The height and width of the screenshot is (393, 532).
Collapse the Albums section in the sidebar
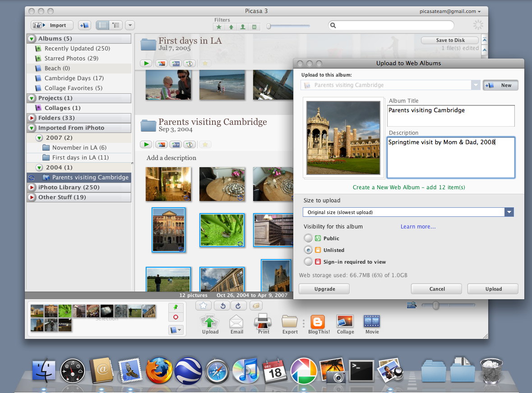(31, 38)
